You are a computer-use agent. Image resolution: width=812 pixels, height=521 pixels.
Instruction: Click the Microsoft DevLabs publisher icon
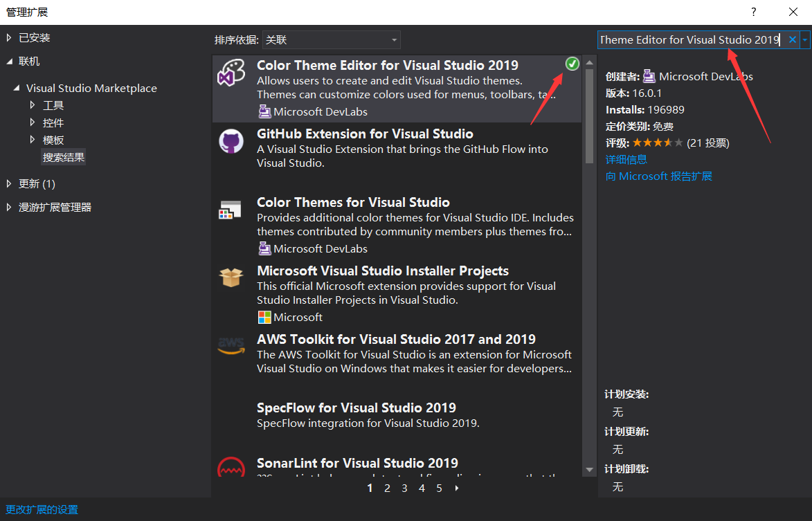(649, 76)
